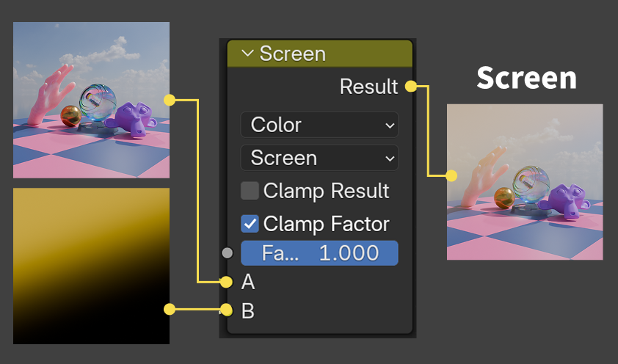Click the gray Factor input socket

click(x=227, y=253)
